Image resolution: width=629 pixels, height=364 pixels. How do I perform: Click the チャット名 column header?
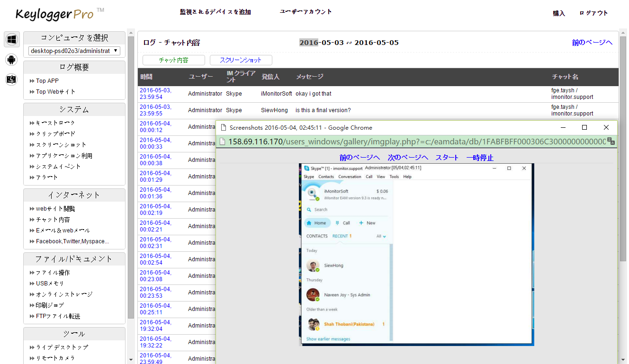[565, 77]
